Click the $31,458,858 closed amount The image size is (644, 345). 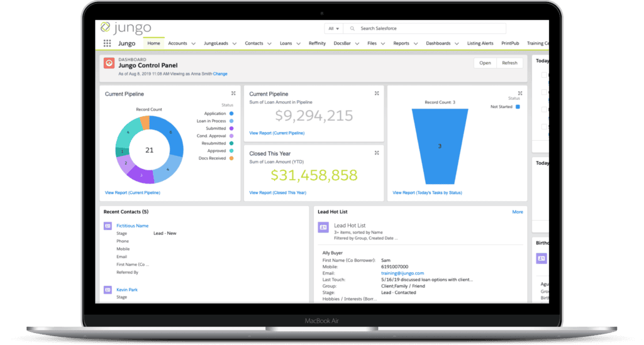(x=314, y=175)
